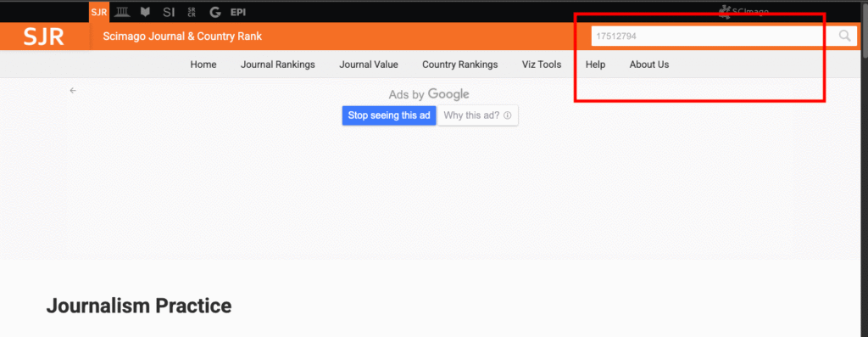Open the open-book icon in top bar
868x337 pixels.
point(145,12)
